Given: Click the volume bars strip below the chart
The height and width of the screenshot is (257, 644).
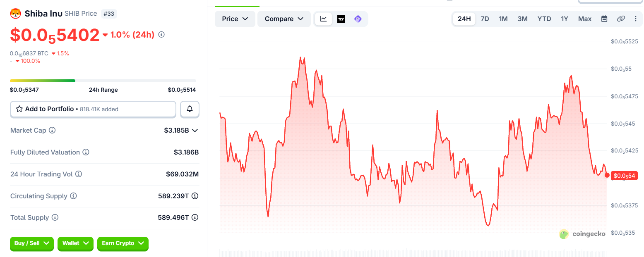Looking at the screenshot, I should (x=413, y=252).
